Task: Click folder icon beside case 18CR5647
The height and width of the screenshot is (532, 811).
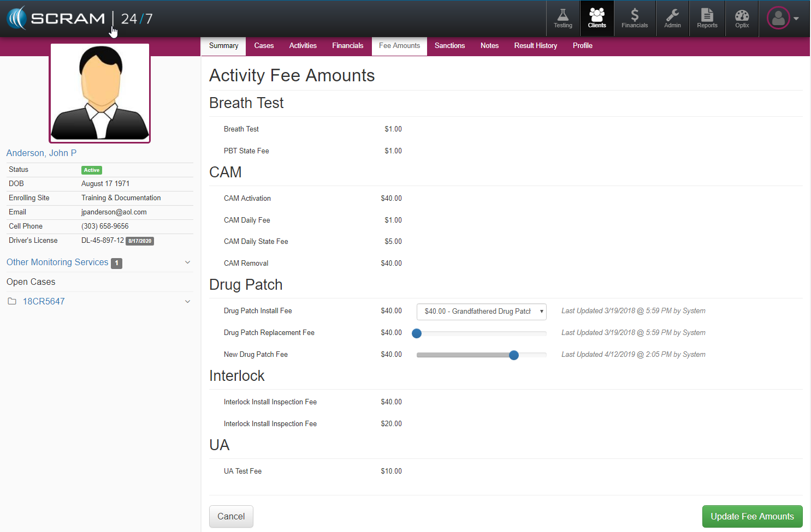Action: click(x=12, y=301)
